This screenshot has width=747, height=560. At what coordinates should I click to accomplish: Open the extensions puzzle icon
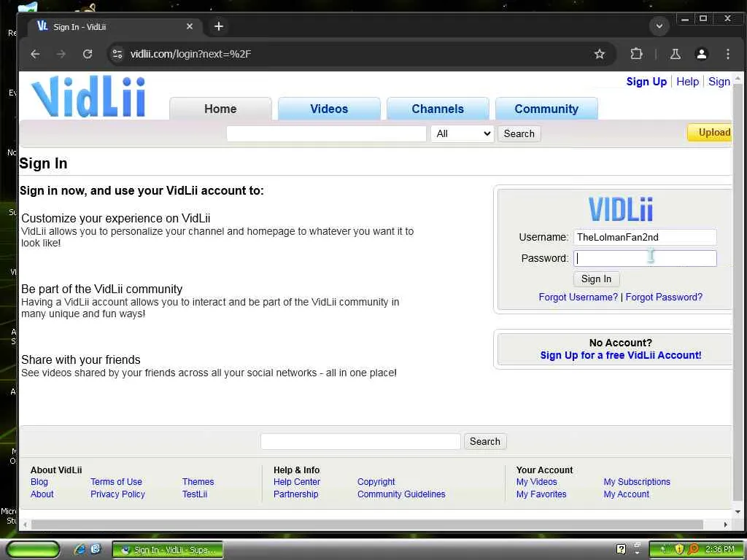point(636,54)
